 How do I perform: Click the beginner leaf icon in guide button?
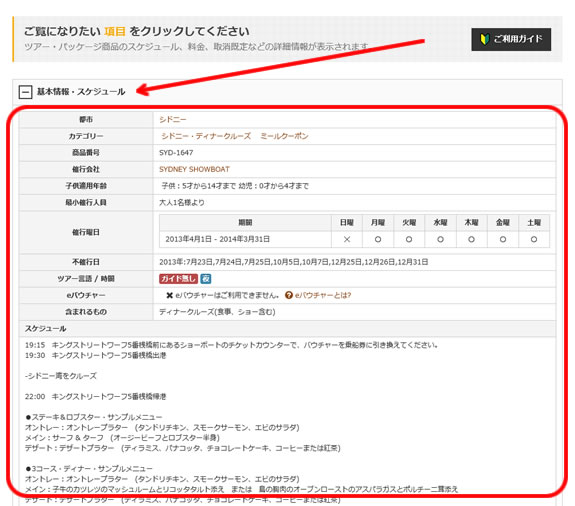485,39
